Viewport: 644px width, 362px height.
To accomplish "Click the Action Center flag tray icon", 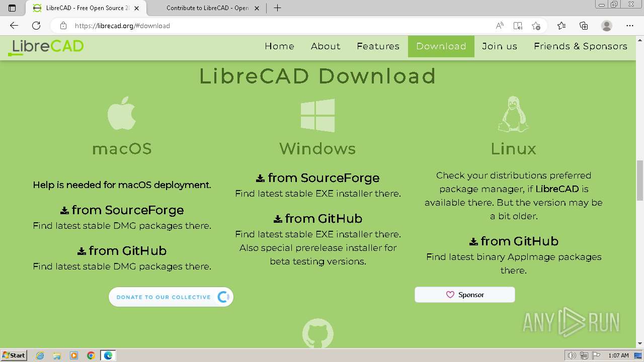I will [596, 355].
